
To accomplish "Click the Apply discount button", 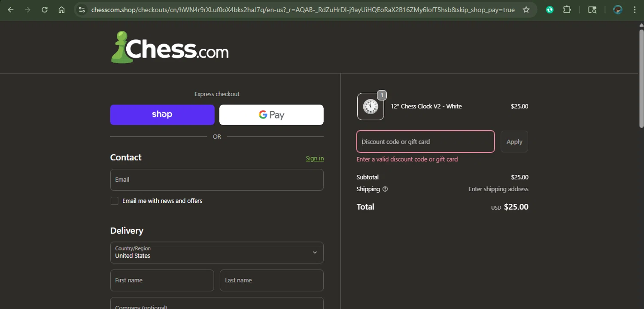I will click(514, 141).
